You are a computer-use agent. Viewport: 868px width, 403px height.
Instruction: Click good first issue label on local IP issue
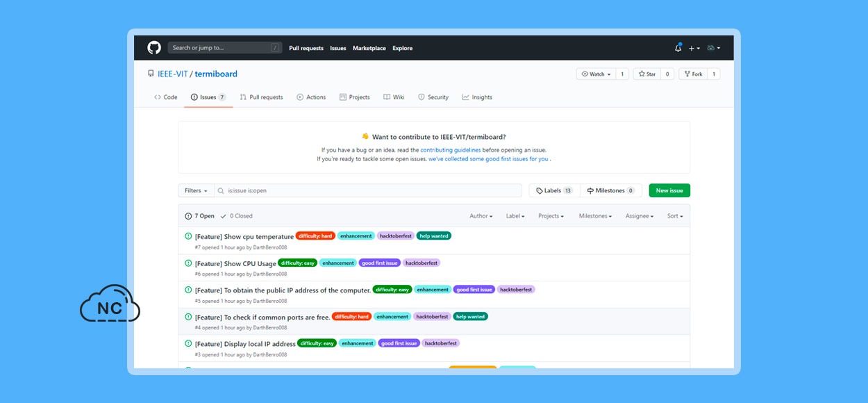pyautogui.click(x=399, y=343)
